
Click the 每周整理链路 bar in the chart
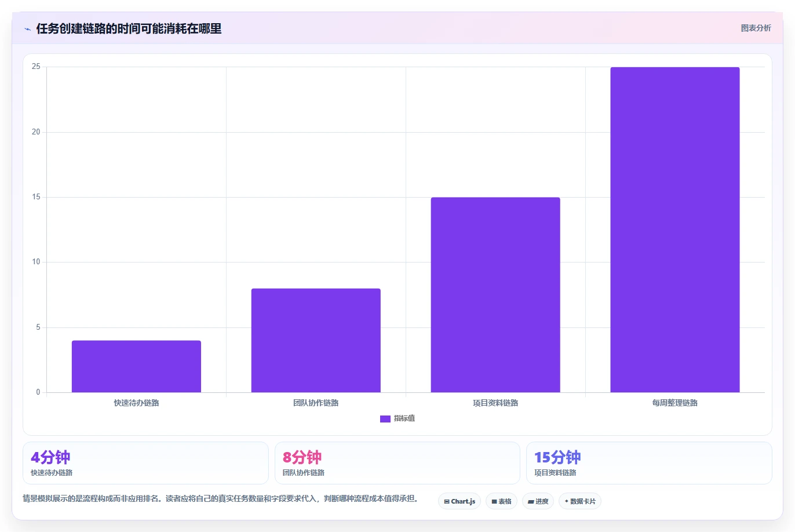675,230
